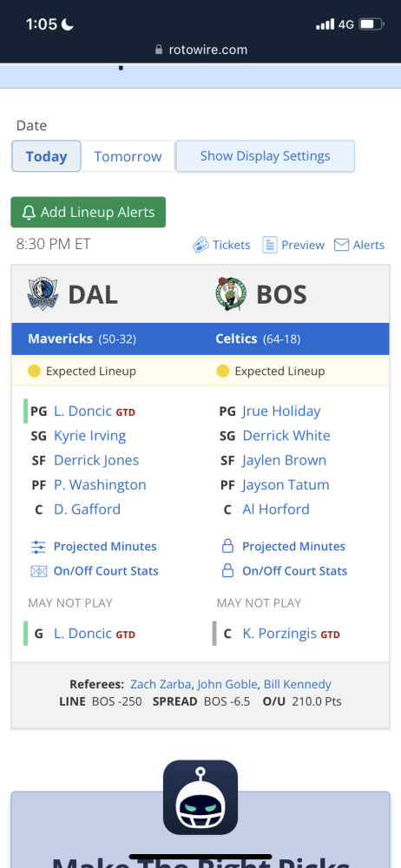Tap the sliders icon for Mavericks Projected Minutes
This screenshot has width=401, height=868.
point(39,547)
